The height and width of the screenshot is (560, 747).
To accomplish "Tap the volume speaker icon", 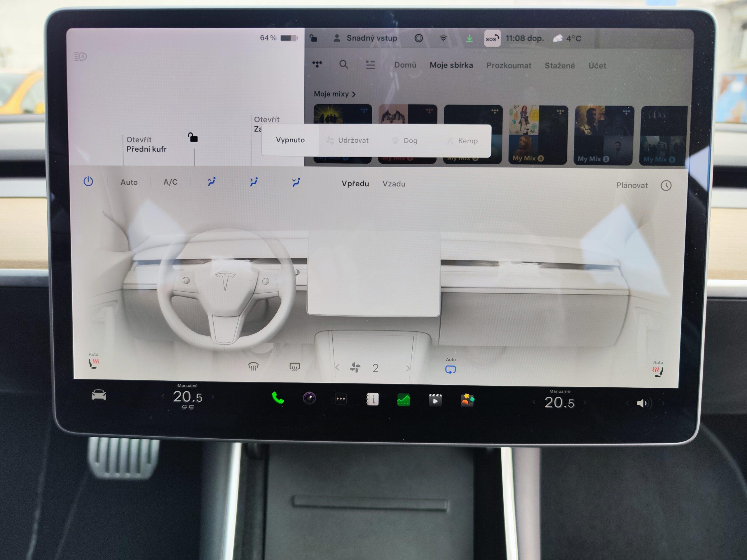I will (x=644, y=403).
